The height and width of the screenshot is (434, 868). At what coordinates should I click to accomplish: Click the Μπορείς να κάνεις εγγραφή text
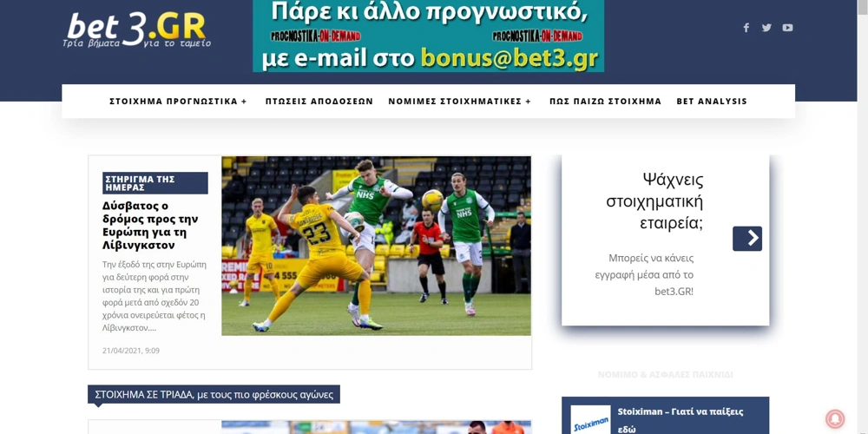coord(644,274)
